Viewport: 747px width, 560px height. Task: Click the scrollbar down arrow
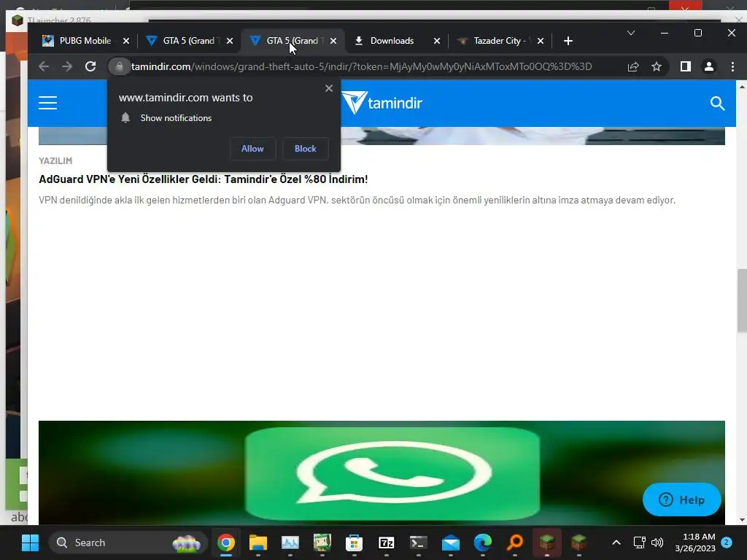click(x=742, y=520)
